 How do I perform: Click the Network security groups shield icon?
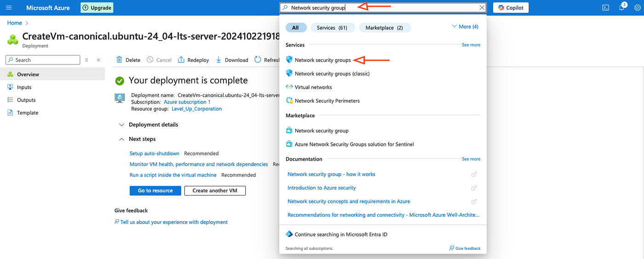pos(289,60)
